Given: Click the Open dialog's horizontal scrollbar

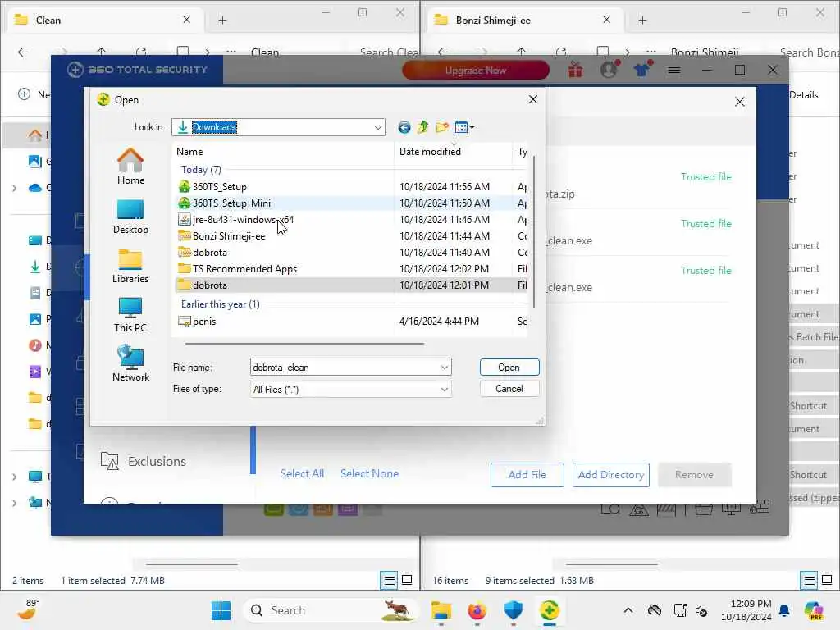Looking at the screenshot, I should coord(305,344).
